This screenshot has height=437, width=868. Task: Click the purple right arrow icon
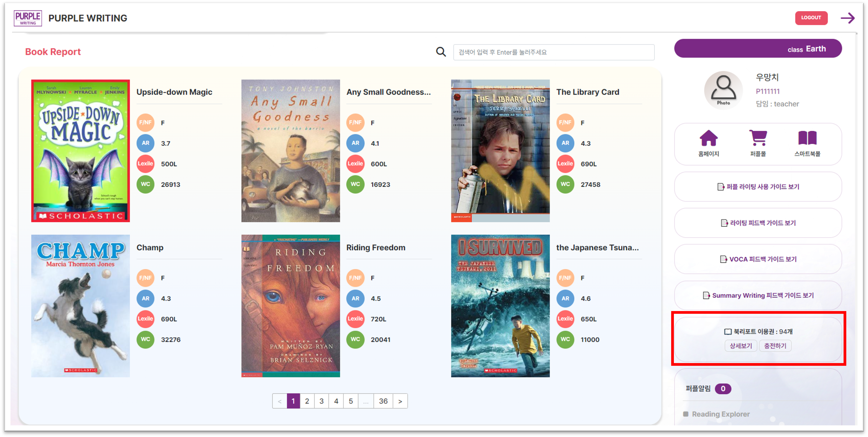pos(847,18)
